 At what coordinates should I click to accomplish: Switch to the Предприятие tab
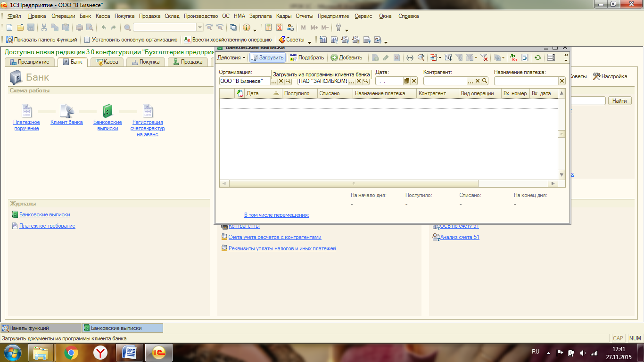click(30, 62)
